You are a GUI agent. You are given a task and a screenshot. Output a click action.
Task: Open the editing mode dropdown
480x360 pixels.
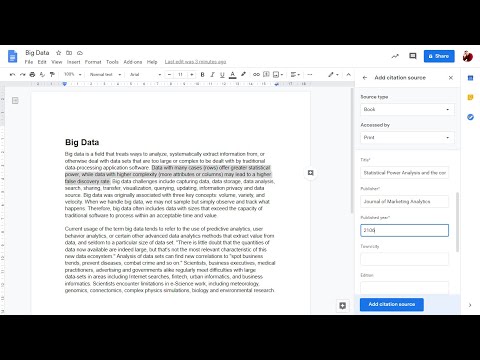click(333, 74)
